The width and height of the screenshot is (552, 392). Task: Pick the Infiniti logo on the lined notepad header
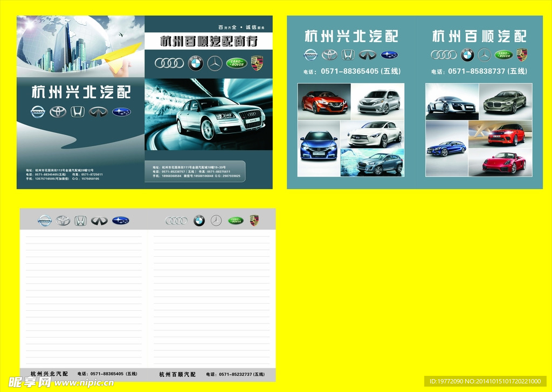point(99,220)
